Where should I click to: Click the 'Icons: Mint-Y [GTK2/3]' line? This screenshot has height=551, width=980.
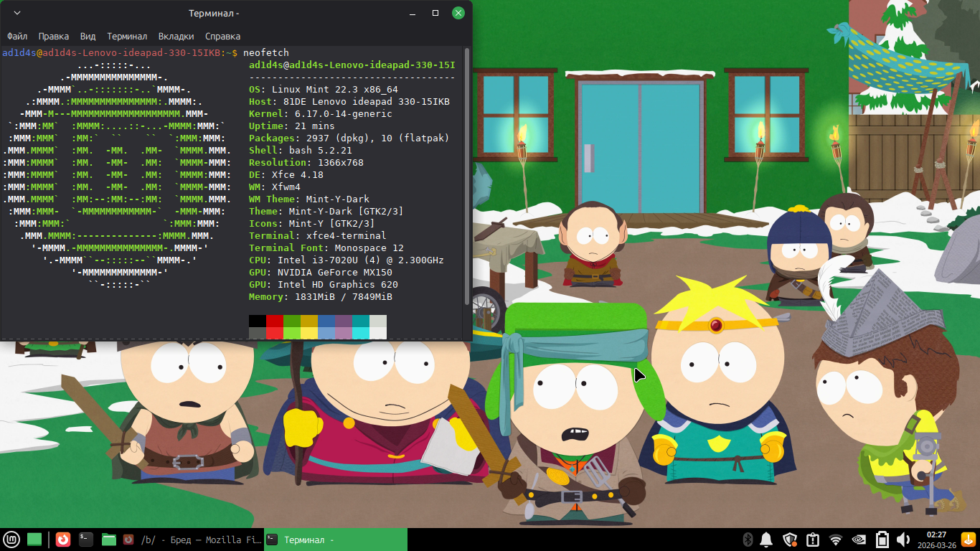tap(312, 224)
